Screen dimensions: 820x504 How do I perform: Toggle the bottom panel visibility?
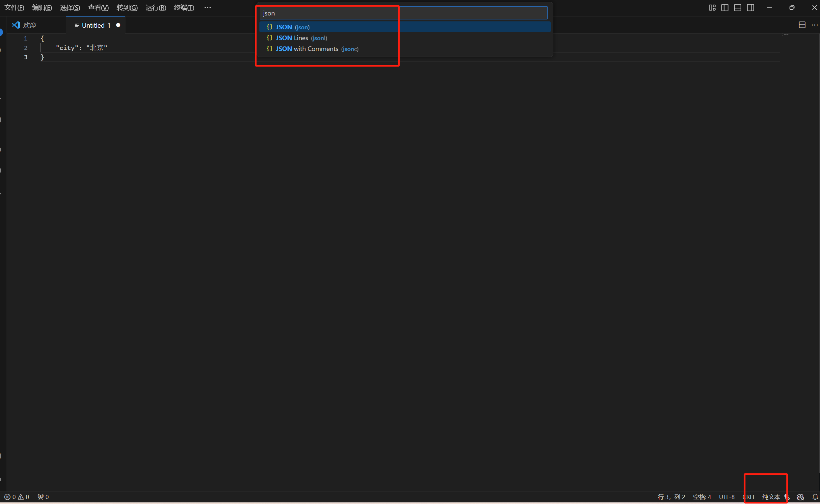738,8
